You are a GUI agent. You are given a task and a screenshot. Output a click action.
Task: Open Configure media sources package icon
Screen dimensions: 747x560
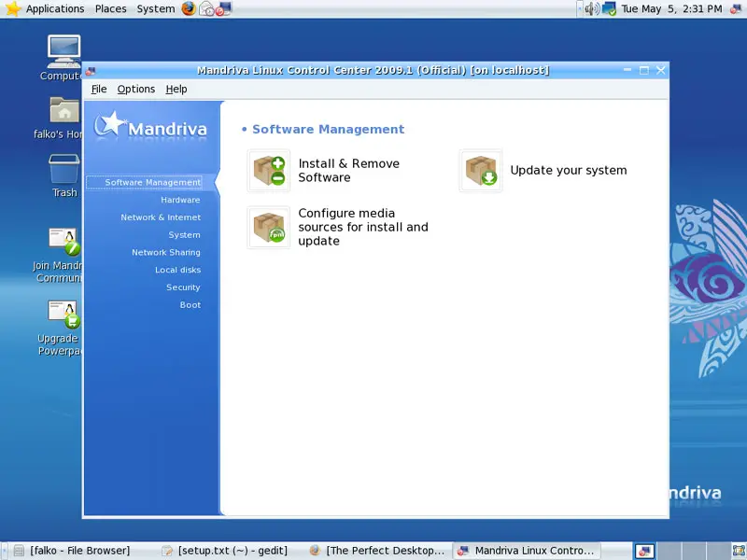coord(269,227)
